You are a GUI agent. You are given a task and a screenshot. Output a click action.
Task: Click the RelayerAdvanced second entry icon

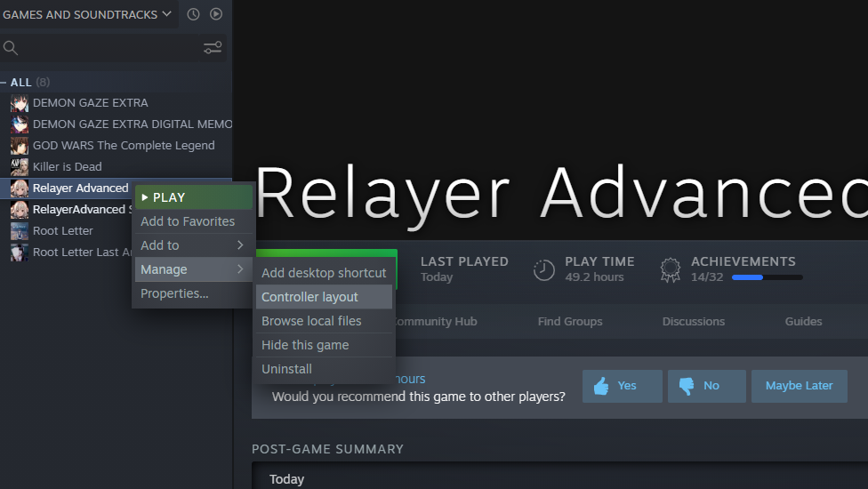tap(20, 210)
